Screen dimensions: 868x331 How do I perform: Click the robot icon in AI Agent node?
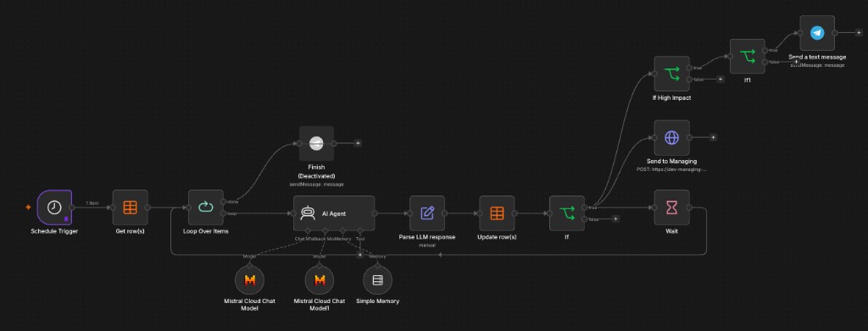[x=308, y=213]
